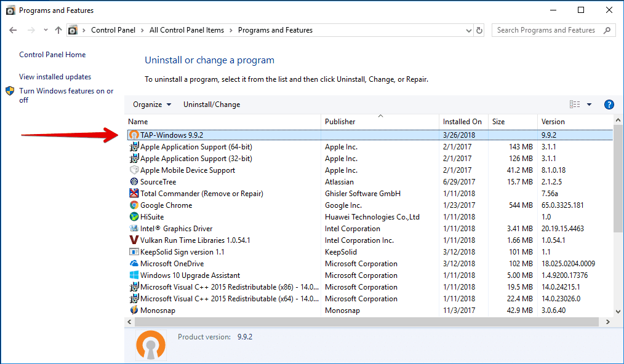Click the SourceTree globe icon

[x=134, y=181]
